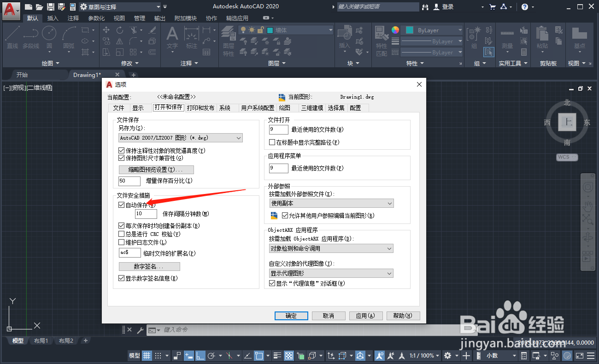Switch to the 文件 tab in Options

click(119, 108)
